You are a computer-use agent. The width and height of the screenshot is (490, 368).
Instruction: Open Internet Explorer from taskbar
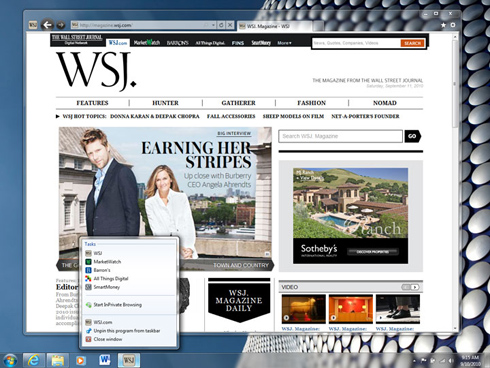(x=34, y=360)
